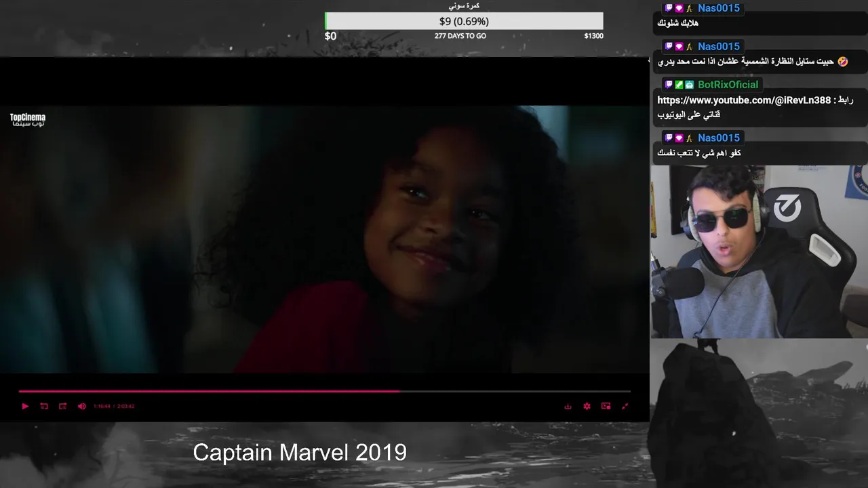Click the rewind/skip back icon
Screen dimensions: 868x488
click(44, 406)
